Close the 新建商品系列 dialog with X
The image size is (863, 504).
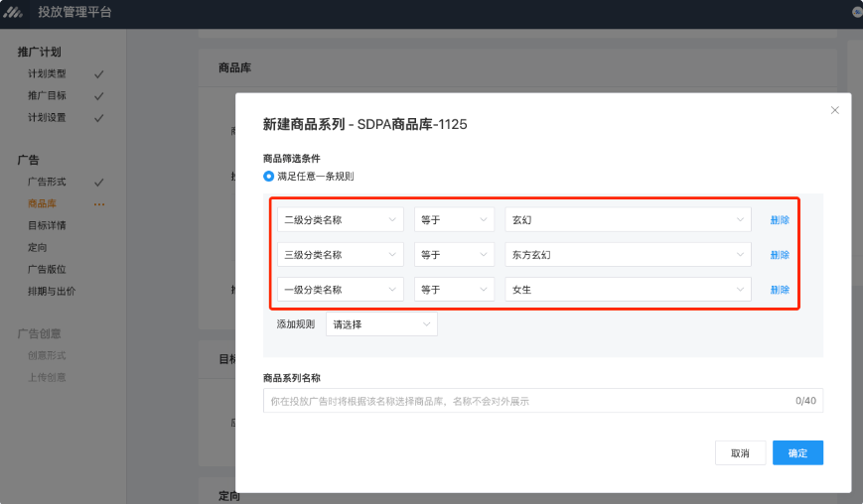pos(834,110)
